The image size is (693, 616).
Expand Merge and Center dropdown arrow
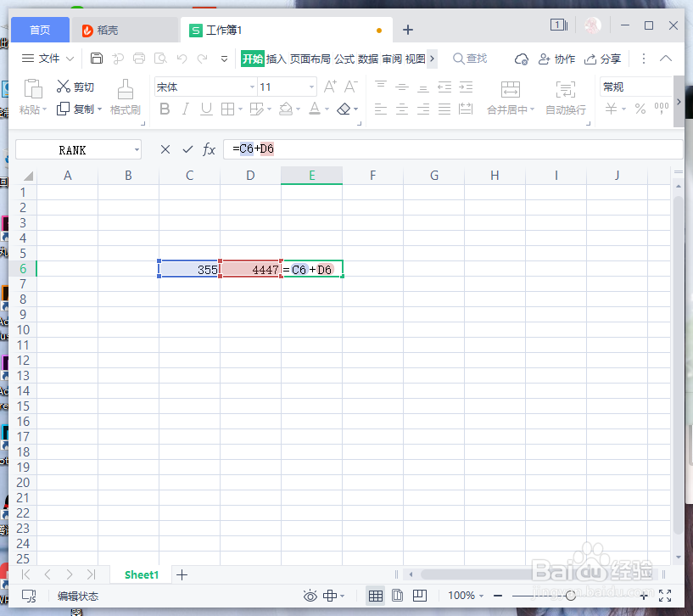tap(532, 109)
